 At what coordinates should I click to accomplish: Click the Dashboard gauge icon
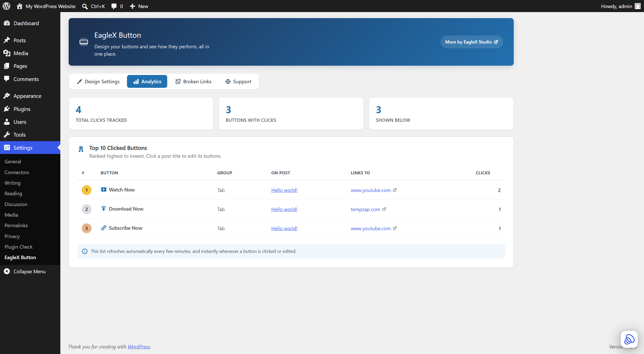pos(7,23)
